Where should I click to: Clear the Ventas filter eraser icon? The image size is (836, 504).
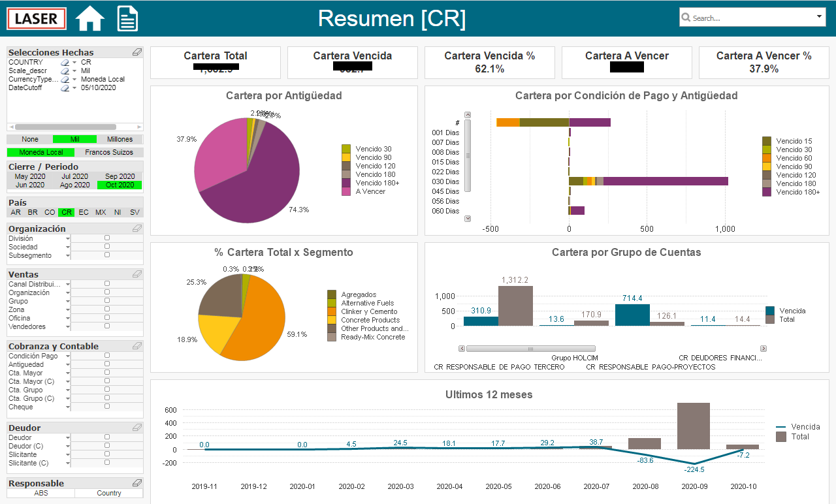pos(137,274)
